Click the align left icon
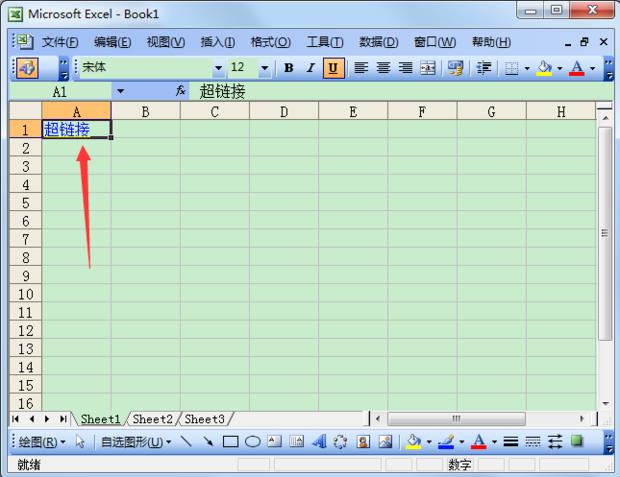This screenshot has width=620, height=477. coord(361,68)
